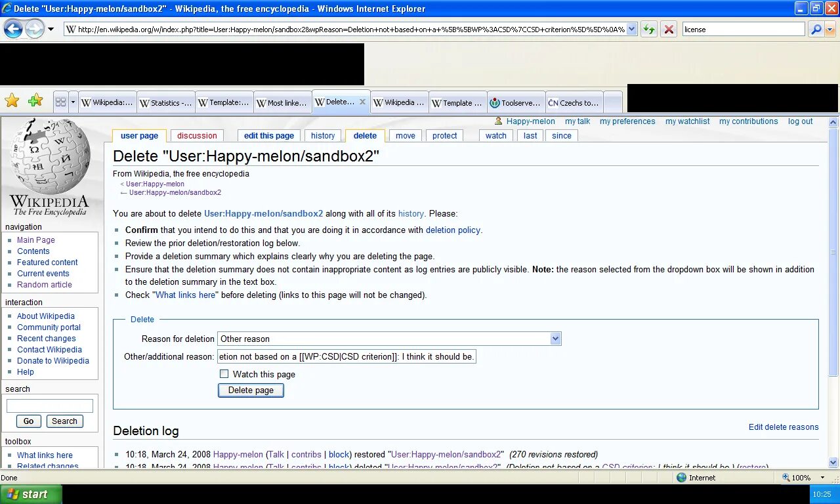Maximize the Internet Explorer window
The height and width of the screenshot is (504, 840).
pyautogui.click(x=816, y=8)
